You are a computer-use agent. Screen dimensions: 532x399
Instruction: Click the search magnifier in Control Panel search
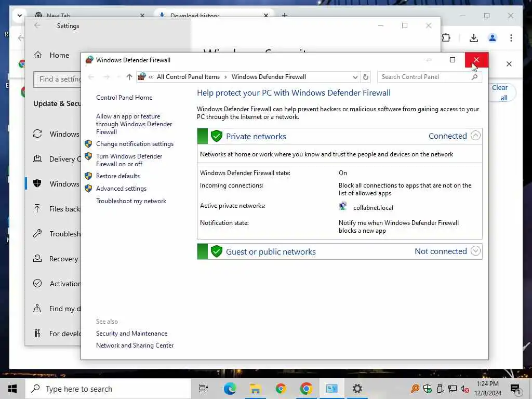[474, 77]
